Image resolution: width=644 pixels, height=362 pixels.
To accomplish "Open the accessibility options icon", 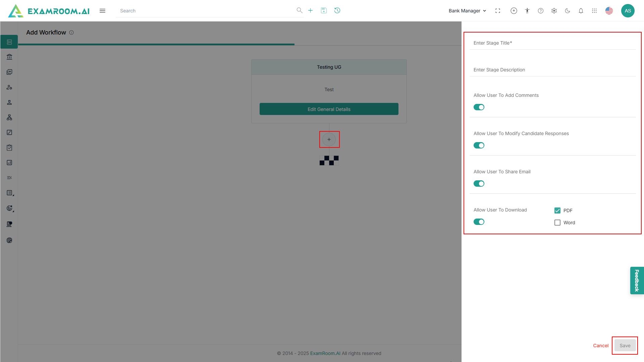I will pyautogui.click(x=527, y=11).
